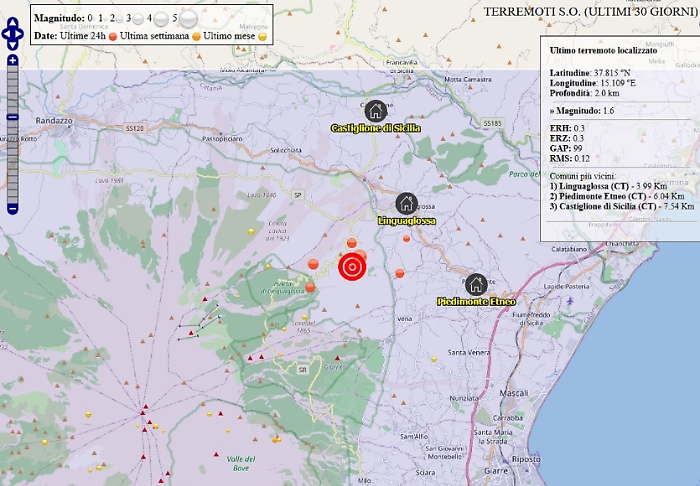Select the latest earthquake bullseye marker
The width and height of the screenshot is (700, 486).
coord(351,267)
